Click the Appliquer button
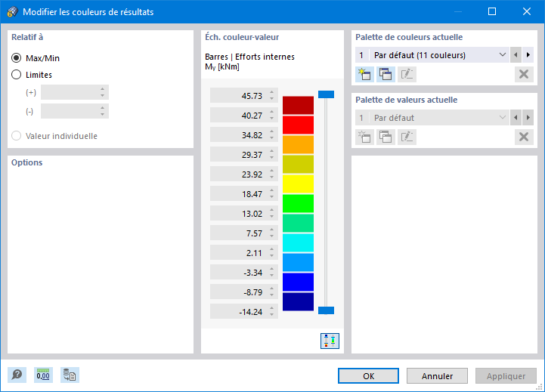 click(x=506, y=376)
